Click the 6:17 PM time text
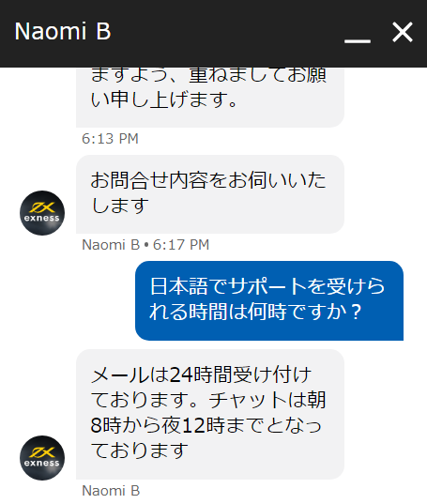The height and width of the screenshot is (504, 427). 181,245
